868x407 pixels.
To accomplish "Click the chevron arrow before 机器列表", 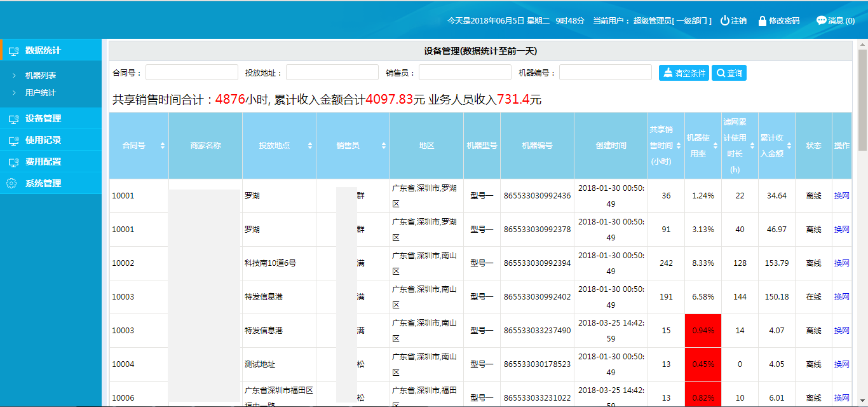I will pyautogui.click(x=14, y=76).
